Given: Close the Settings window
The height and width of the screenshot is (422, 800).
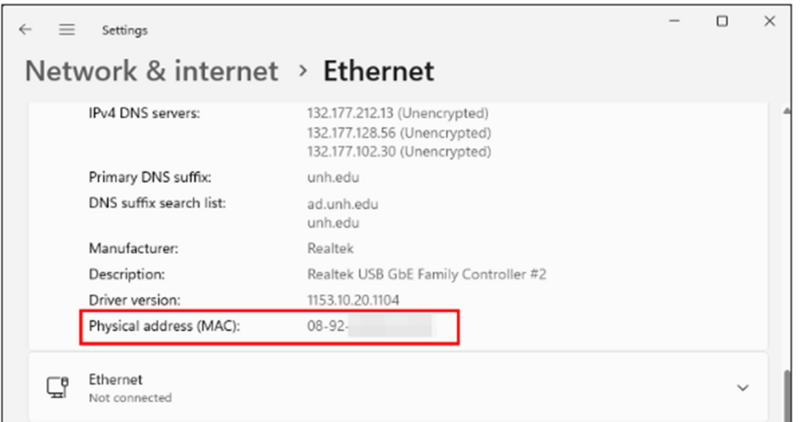Looking at the screenshot, I should (771, 21).
